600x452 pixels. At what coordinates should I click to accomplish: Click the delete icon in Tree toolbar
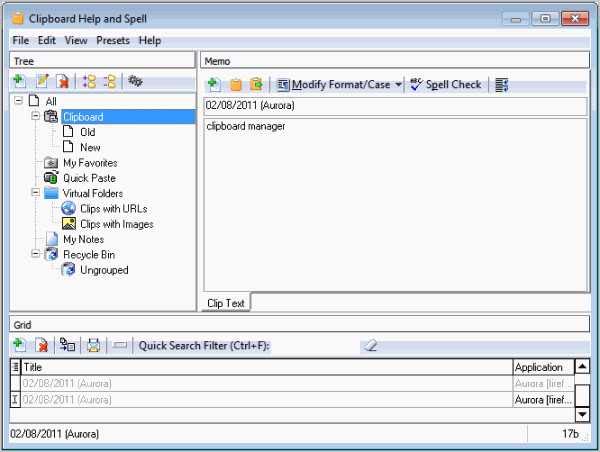pos(62,81)
